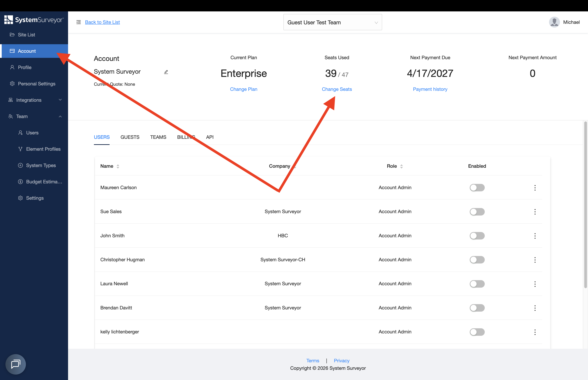
Task: Click the Change Seats link
Action: (x=337, y=89)
